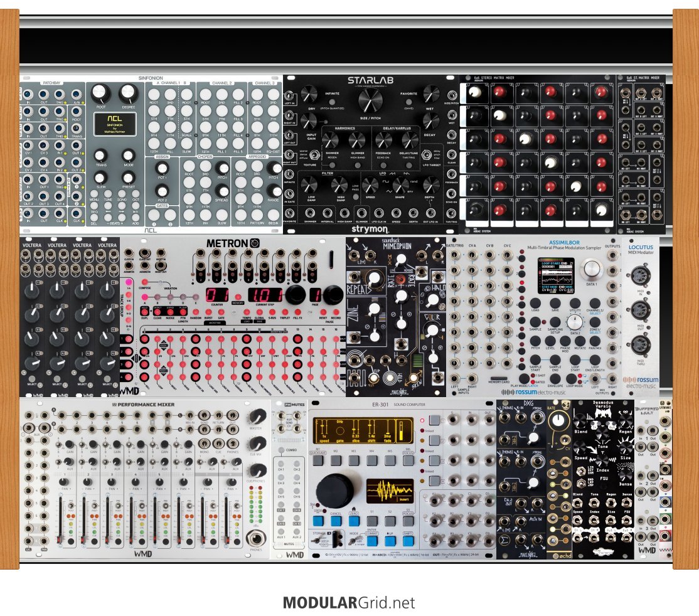
Task: Push the Sinfonion MENU button
Action: (x=94, y=194)
